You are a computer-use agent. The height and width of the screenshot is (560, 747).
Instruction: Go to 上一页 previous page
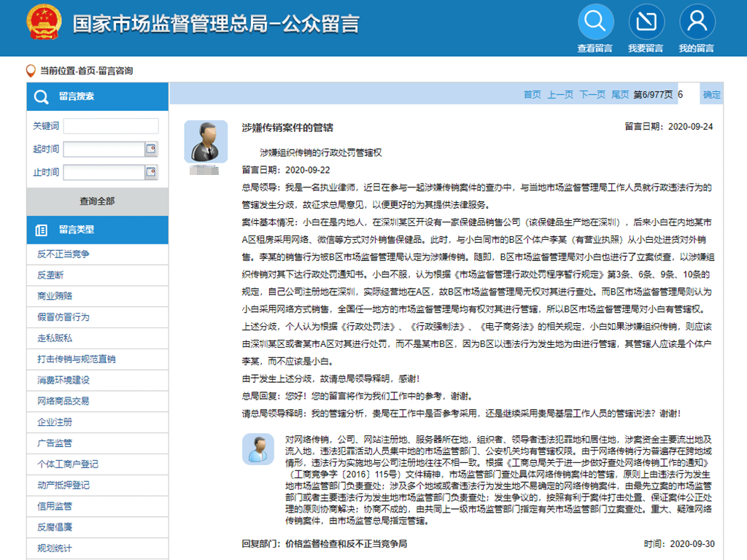[560, 95]
